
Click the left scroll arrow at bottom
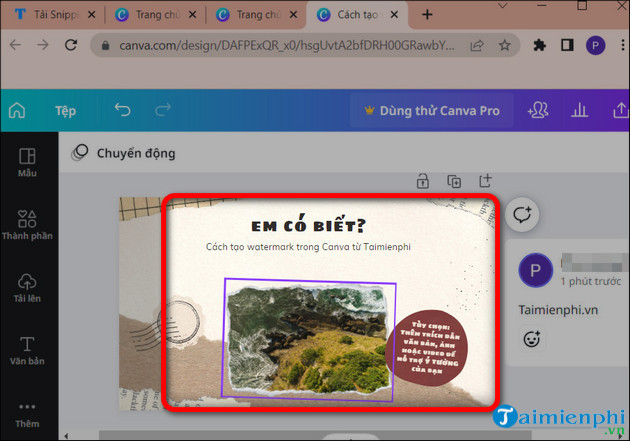coord(66,435)
